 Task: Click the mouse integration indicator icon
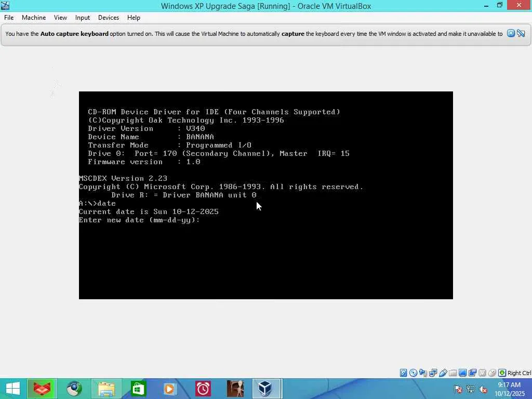pos(492,373)
